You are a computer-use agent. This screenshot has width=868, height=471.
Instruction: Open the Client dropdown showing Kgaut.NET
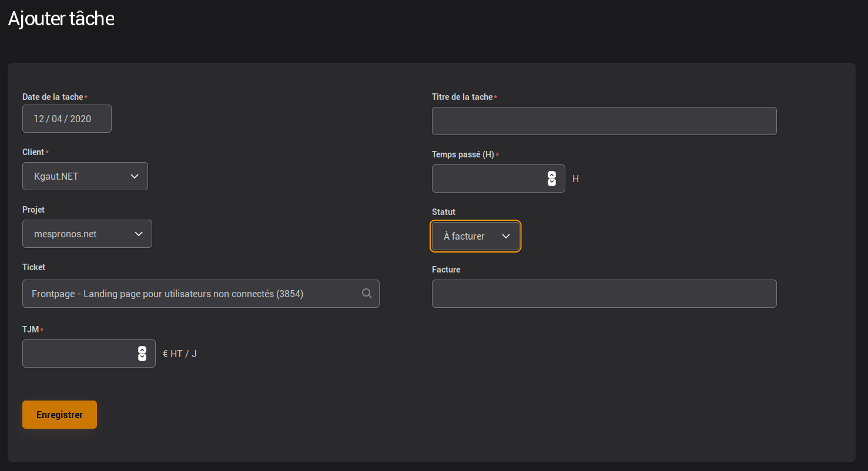[x=85, y=176]
